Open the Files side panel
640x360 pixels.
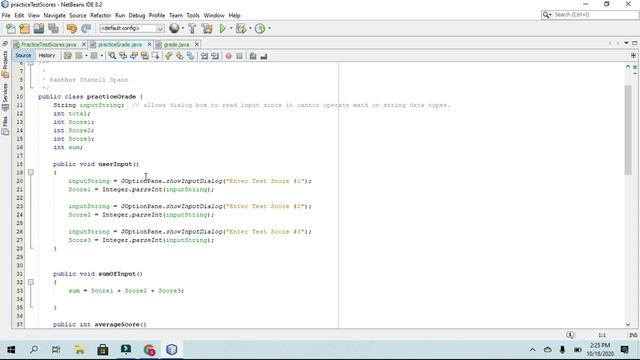[5, 126]
